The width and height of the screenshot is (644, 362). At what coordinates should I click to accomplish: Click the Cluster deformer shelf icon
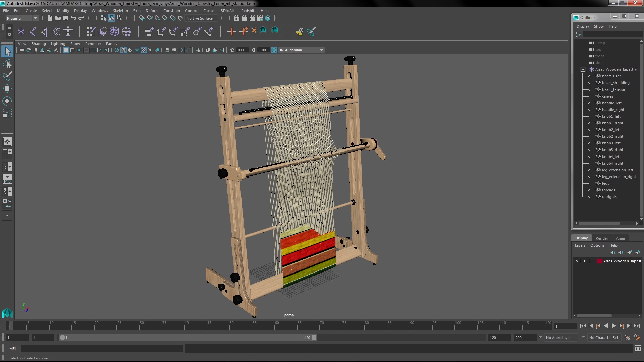click(x=126, y=32)
